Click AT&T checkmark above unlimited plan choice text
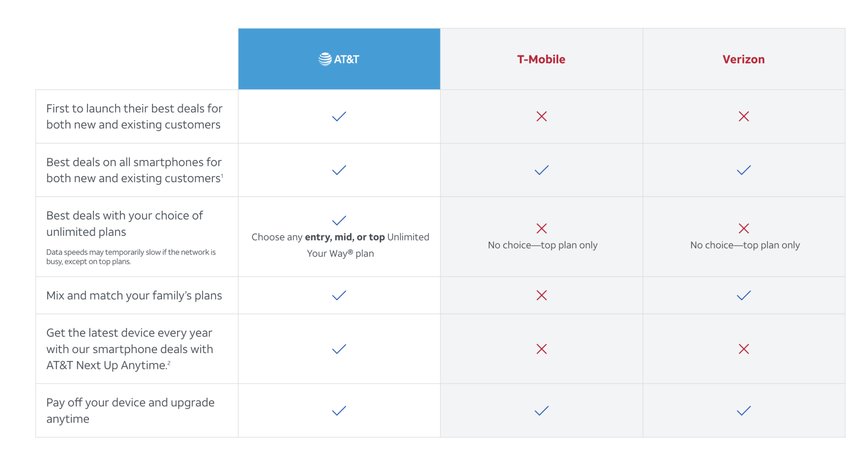The image size is (868, 453). [x=339, y=221]
